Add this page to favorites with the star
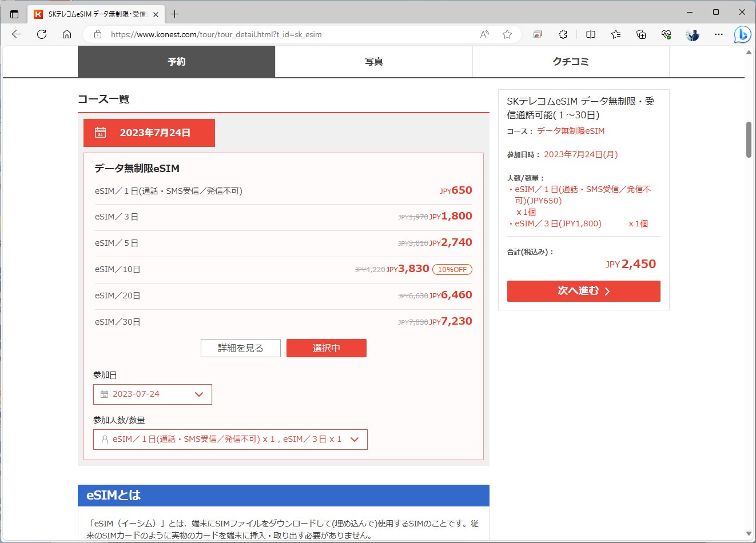The width and height of the screenshot is (756, 543). point(507,34)
